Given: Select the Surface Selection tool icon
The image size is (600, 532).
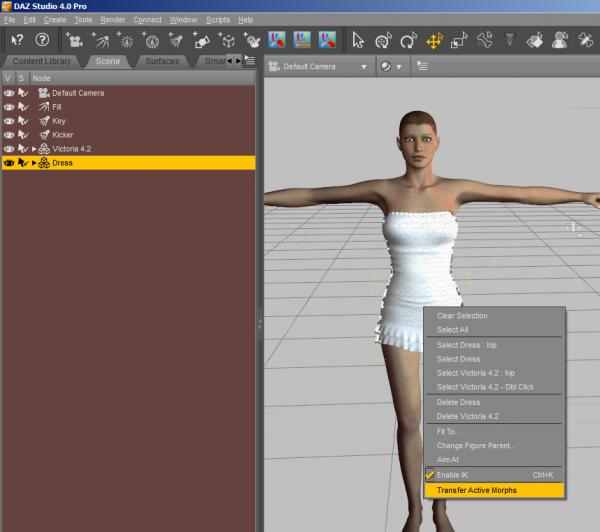Looking at the screenshot, I should [x=535, y=40].
